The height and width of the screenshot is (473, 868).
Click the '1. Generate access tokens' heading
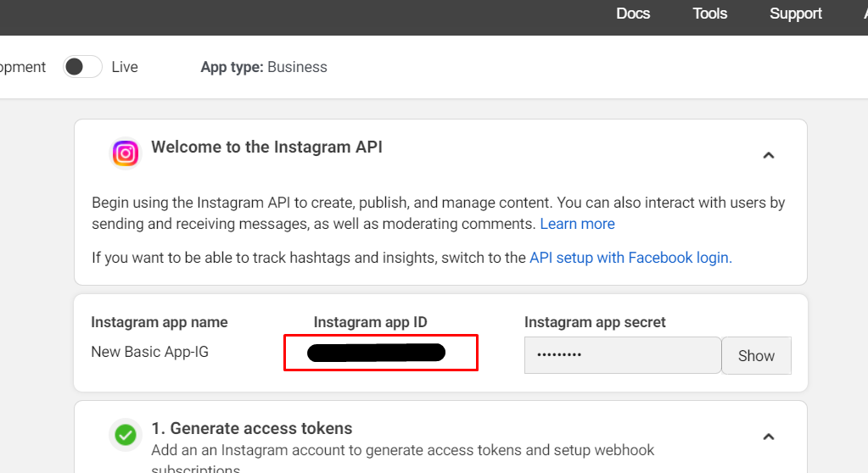tap(252, 428)
